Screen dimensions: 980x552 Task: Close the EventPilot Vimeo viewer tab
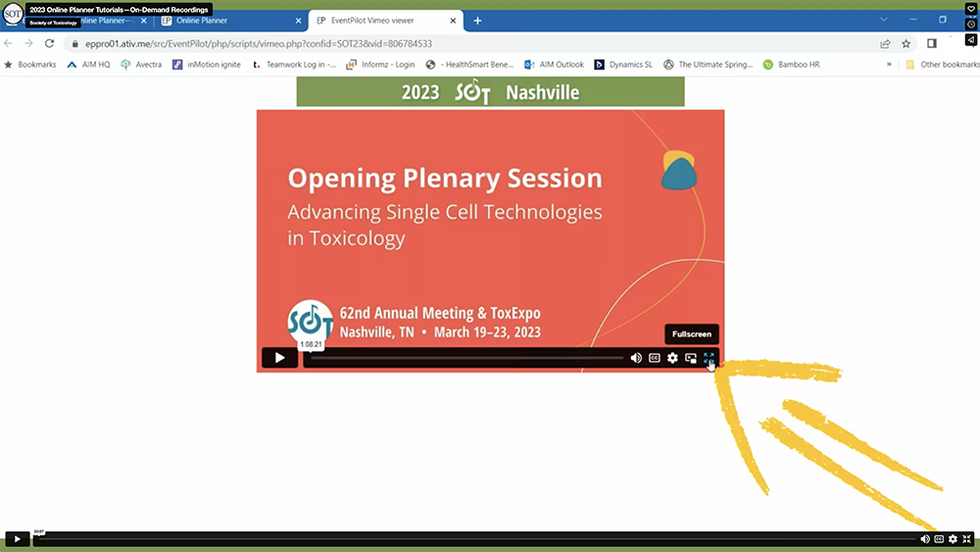point(453,21)
